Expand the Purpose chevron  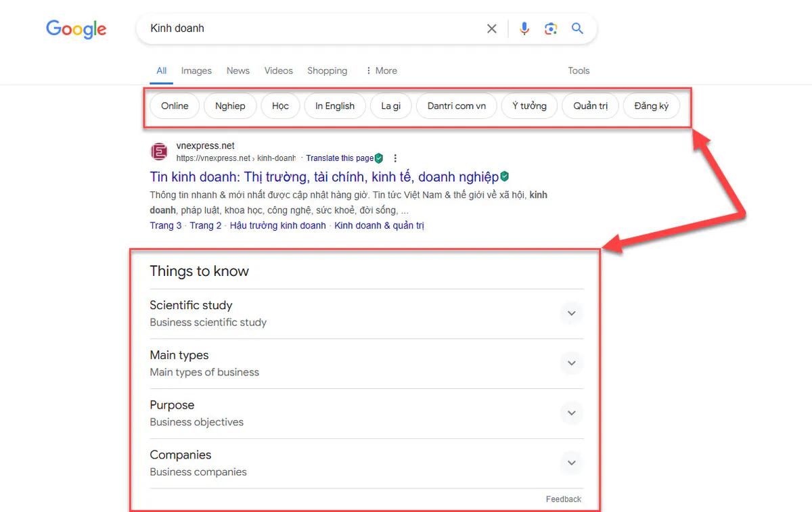[572, 413]
